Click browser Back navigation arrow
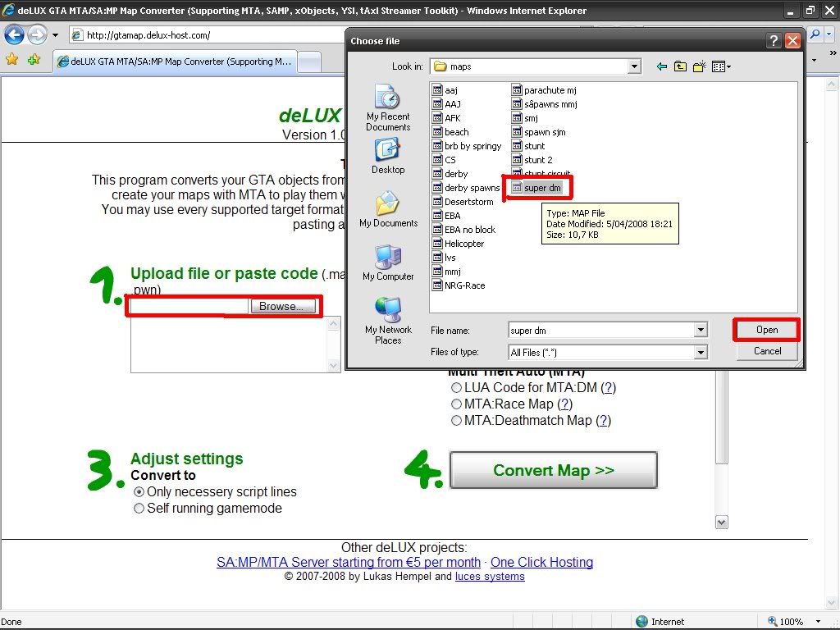840x630 pixels. (x=15, y=35)
